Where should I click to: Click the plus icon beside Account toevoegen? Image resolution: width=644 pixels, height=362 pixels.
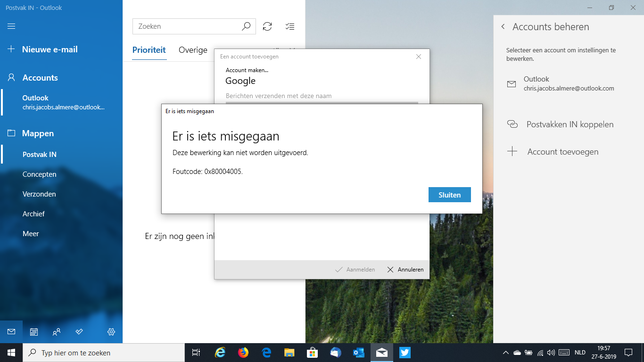coord(512,152)
